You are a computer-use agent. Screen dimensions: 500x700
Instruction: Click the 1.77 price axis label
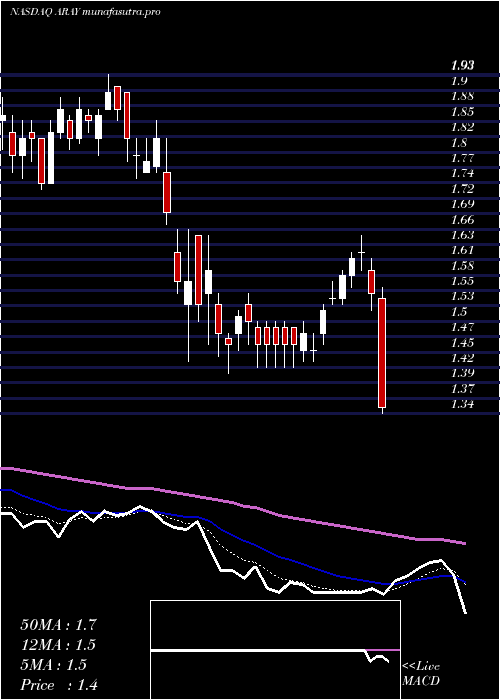[x=462, y=158]
